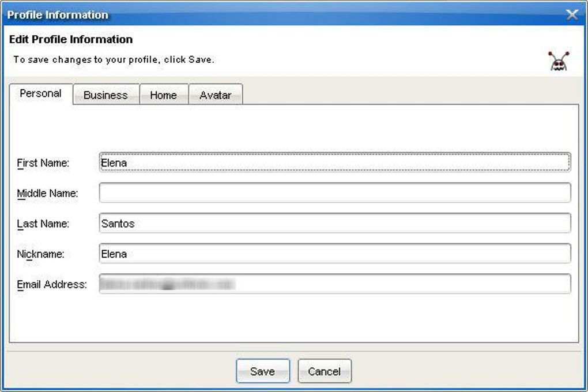This screenshot has height=392, width=588.
Task: Click the Email Address label
Action: (52, 285)
